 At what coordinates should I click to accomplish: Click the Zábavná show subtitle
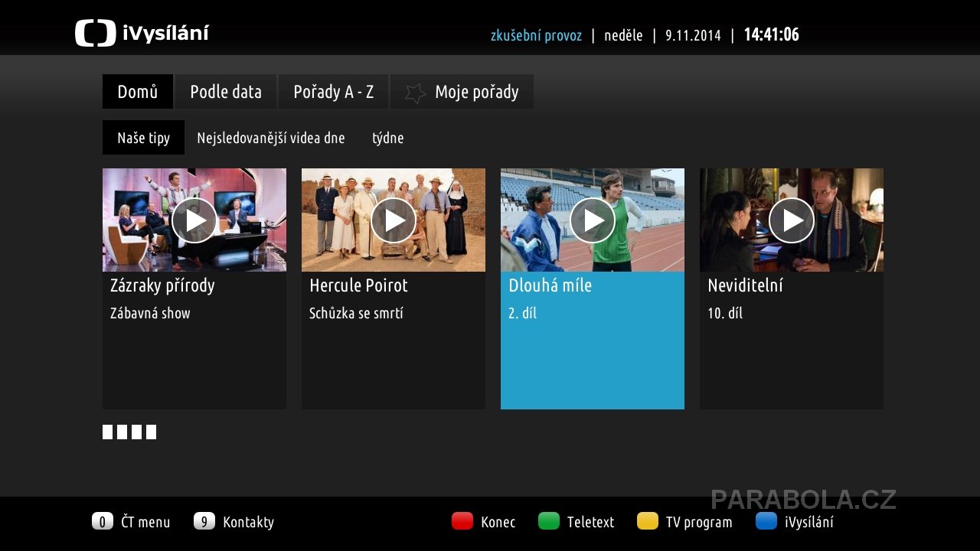click(150, 313)
